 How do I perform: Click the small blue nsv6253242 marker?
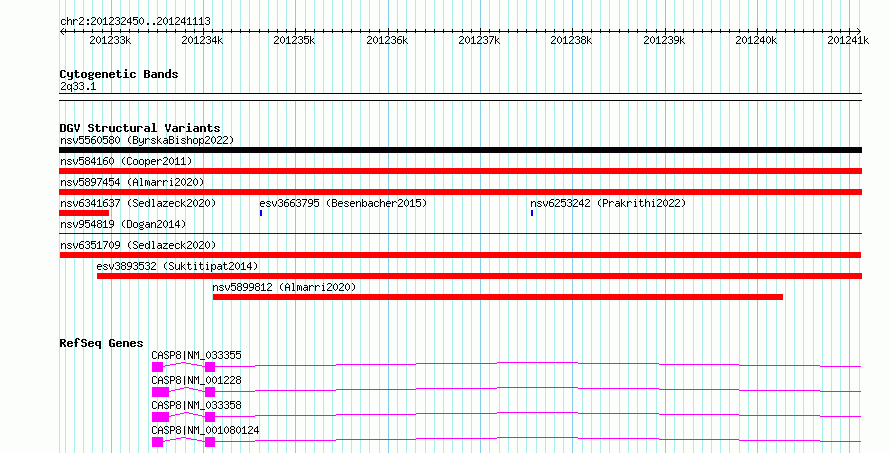point(532,213)
